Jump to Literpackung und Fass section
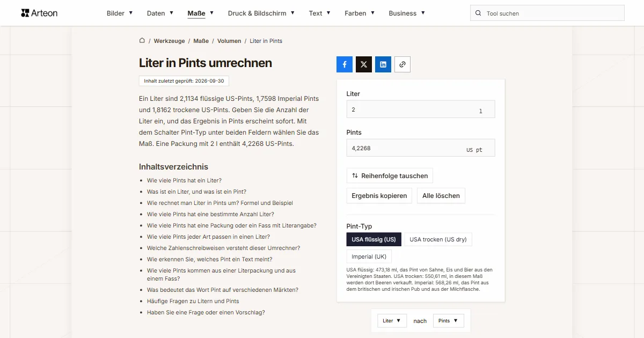This screenshot has height=338, width=644. (x=221, y=275)
